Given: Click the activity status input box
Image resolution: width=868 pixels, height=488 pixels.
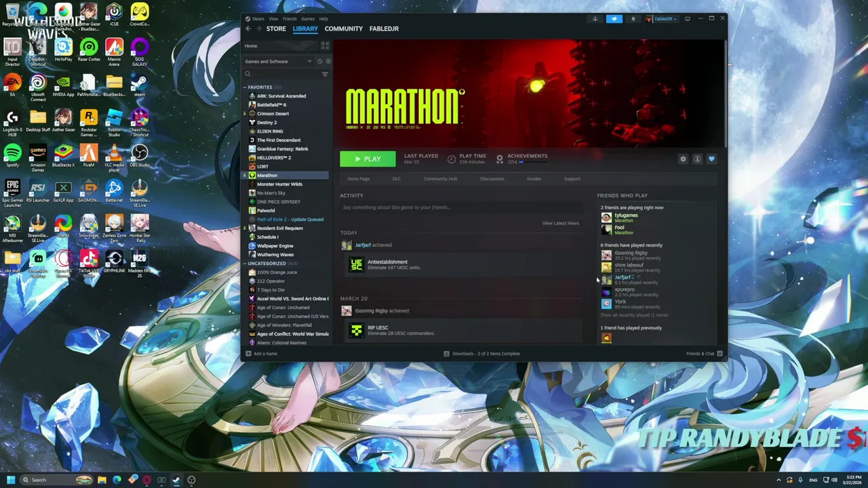Looking at the screenshot, I should coord(461,207).
